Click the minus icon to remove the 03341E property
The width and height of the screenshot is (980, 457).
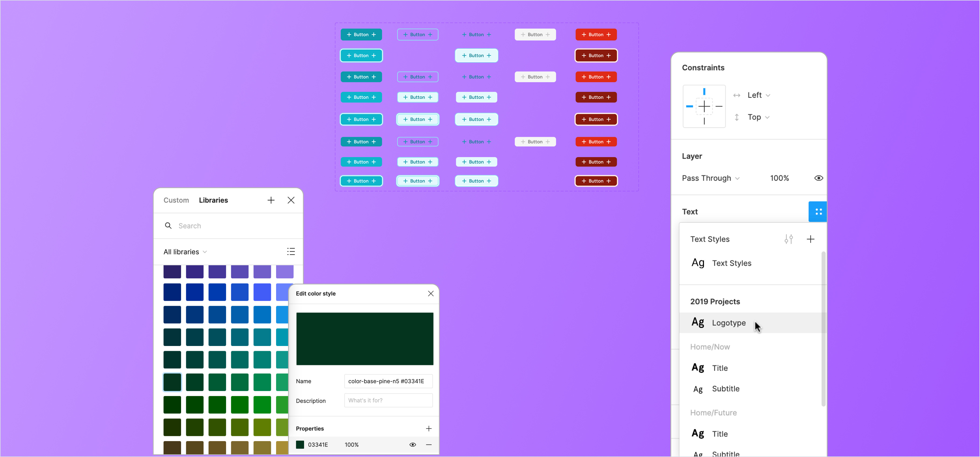429,444
